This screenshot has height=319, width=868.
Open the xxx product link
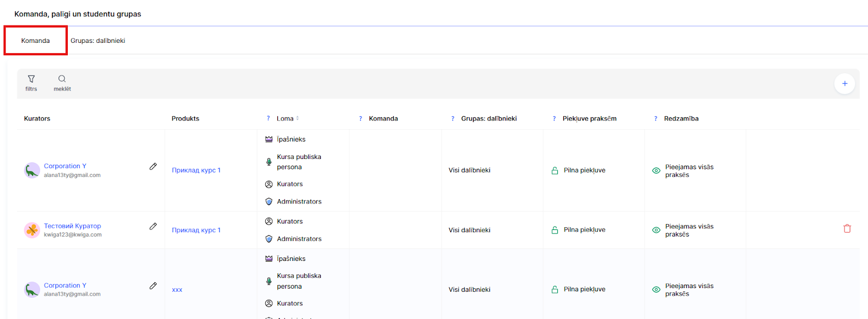coord(177,290)
